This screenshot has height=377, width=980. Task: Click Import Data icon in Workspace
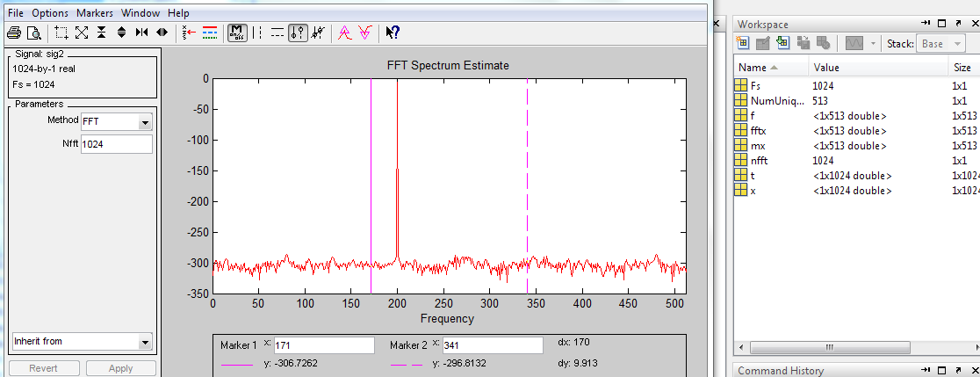point(782,43)
